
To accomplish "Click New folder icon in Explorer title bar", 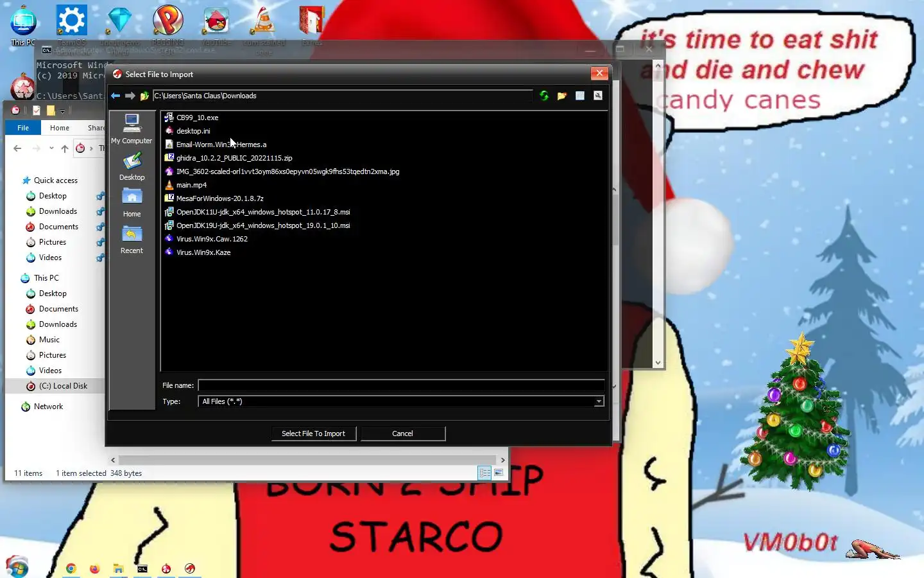I will click(x=51, y=110).
